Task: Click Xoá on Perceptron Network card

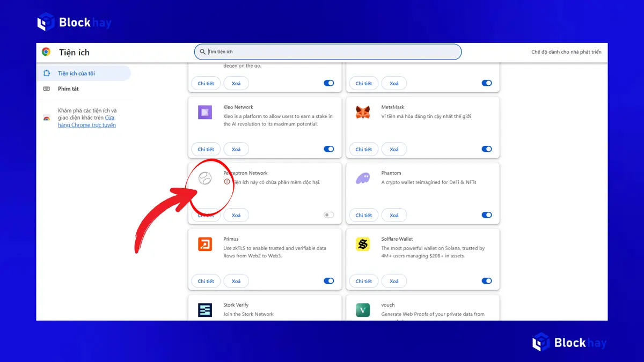Action: click(x=236, y=216)
